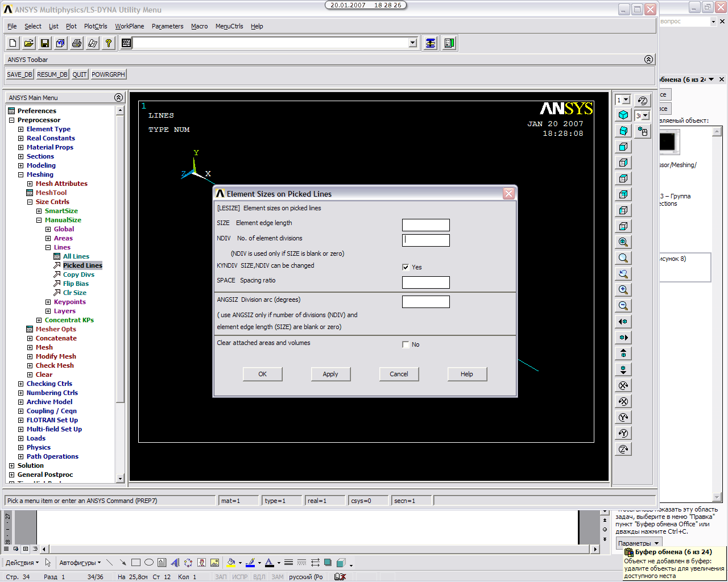Select Word rectangle drawing tool

(136, 563)
